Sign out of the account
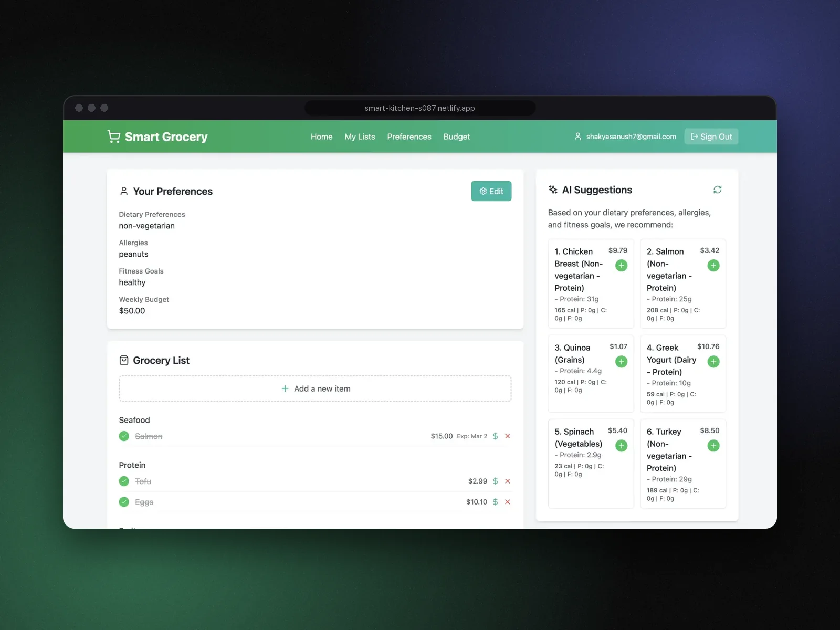 click(x=711, y=136)
